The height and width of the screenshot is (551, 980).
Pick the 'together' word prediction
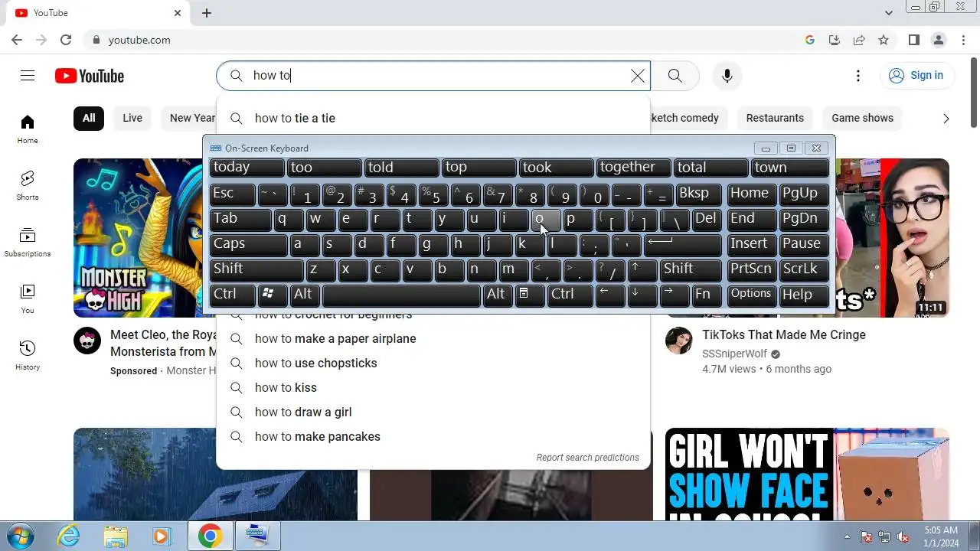pos(634,168)
